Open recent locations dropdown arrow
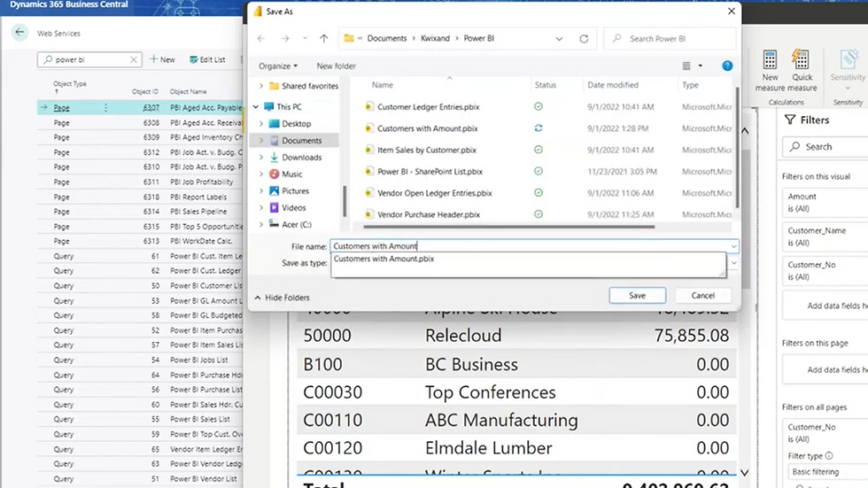This screenshot has height=488, width=868. tap(305, 38)
